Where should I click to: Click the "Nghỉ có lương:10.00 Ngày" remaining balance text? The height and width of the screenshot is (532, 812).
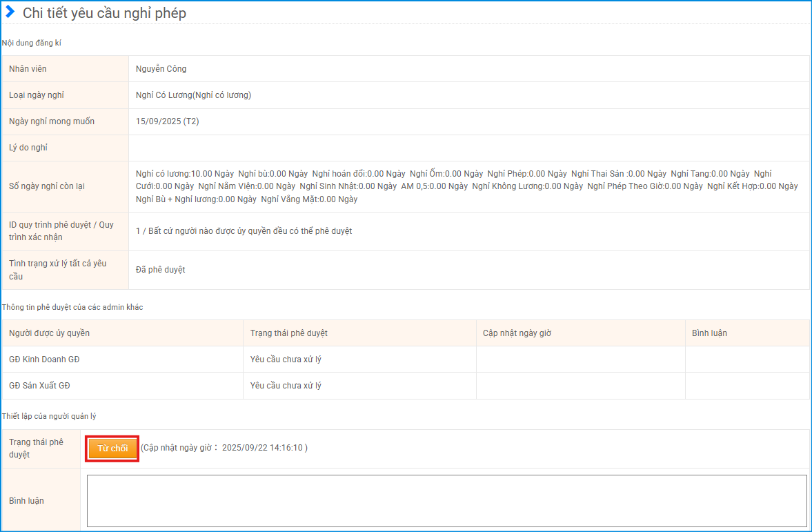click(x=185, y=173)
